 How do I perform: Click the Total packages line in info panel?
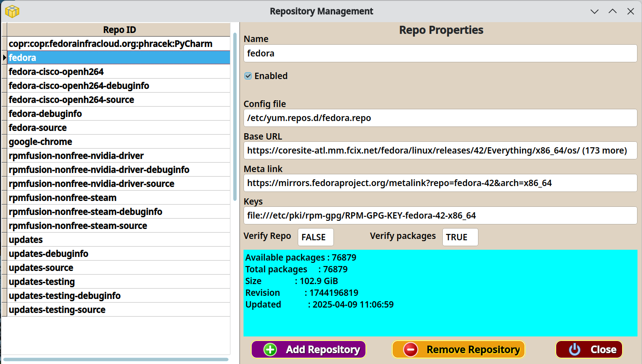[x=296, y=270]
